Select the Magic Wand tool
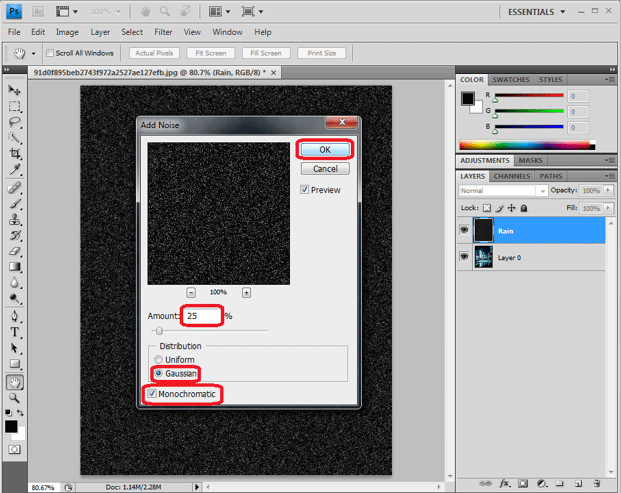The image size is (621, 493). coord(15,138)
